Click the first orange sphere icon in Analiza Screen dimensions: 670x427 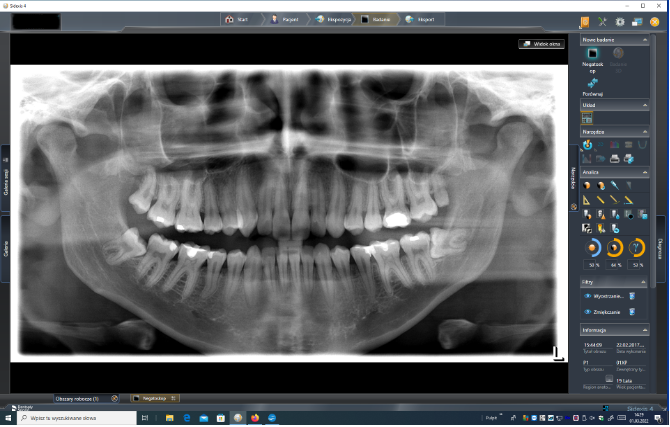tap(588, 185)
